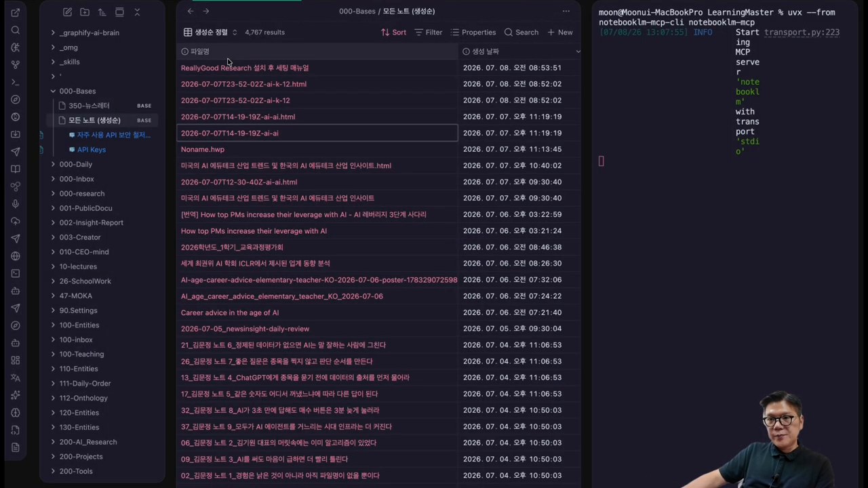Click the smiley face ribbon icon
Image resolution: width=868 pixels, height=488 pixels.
tap(16, 117)
